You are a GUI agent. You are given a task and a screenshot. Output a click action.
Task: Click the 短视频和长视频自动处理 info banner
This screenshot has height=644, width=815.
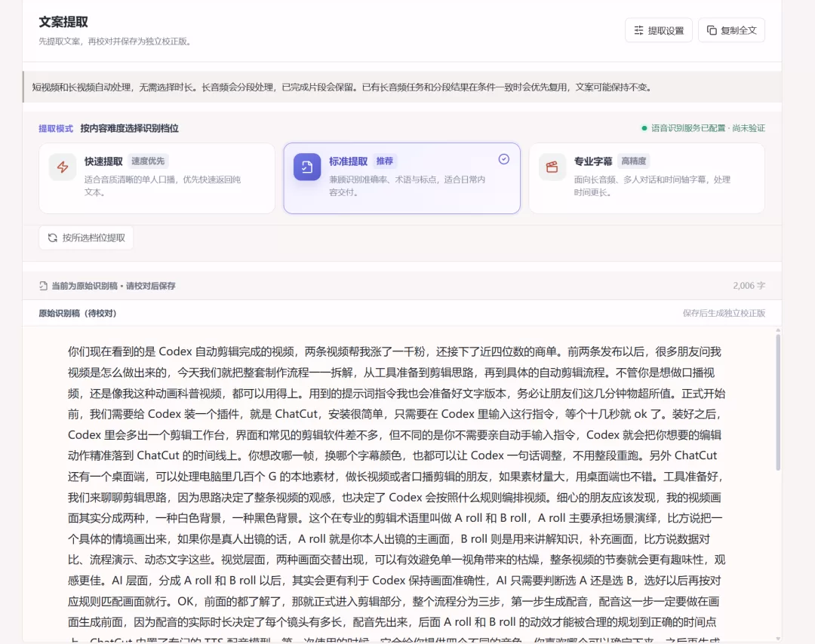[x=402, y=87]
